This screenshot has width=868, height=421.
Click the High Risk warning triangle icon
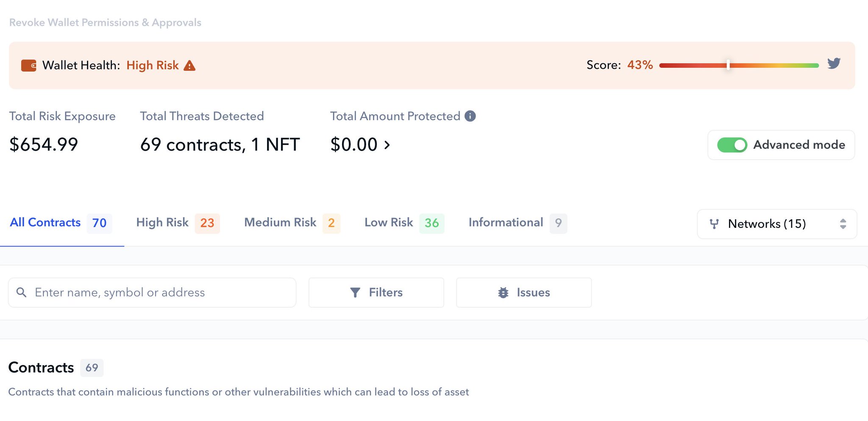click(189, 66)
